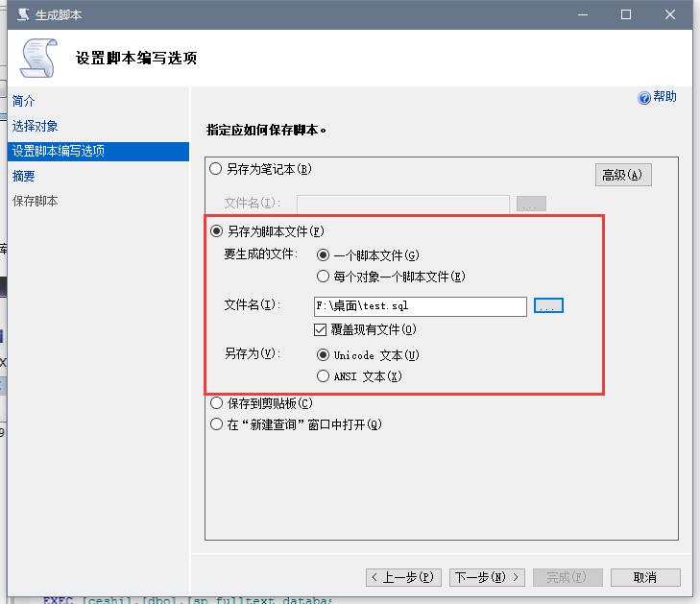Open 摘要 step in sidebar

coord(24,176)
